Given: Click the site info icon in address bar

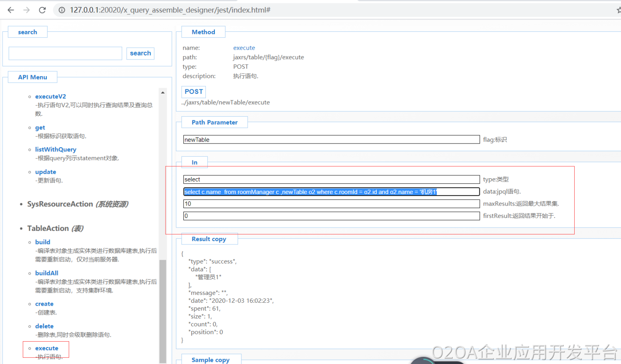Looking at the screenshot, I should coord(62,10).
